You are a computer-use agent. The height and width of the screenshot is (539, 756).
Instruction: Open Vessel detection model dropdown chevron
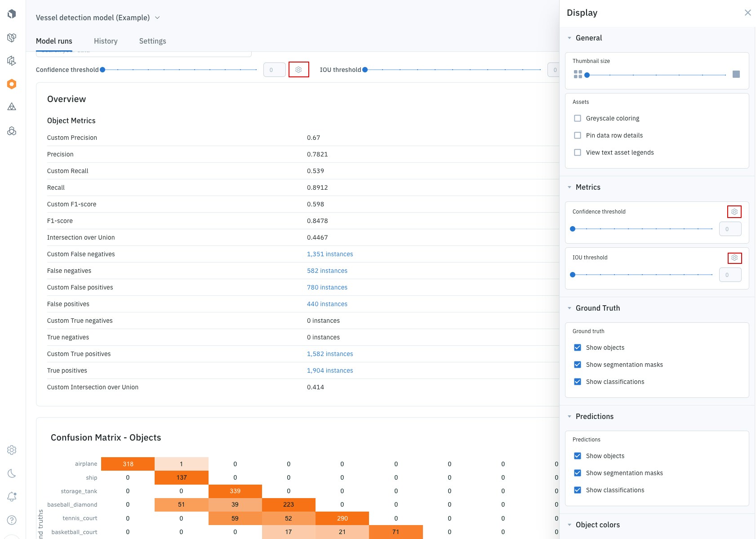[157, 18]
